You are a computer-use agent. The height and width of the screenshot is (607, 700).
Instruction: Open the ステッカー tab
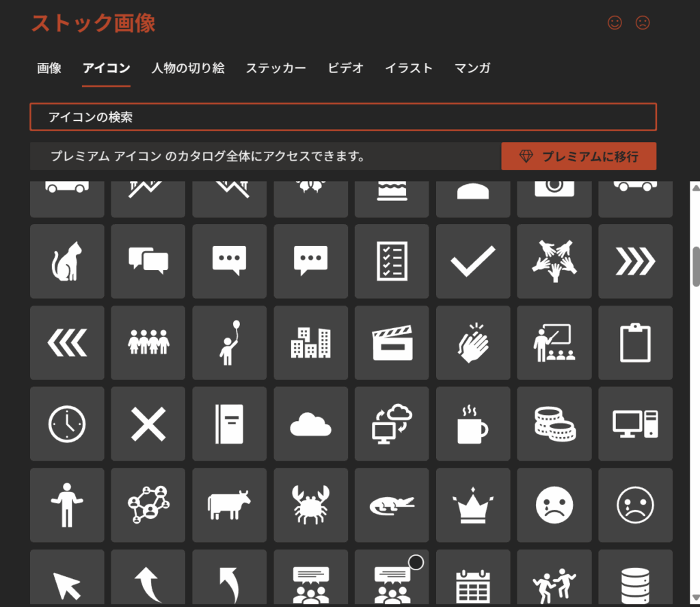tap(276, 68)
